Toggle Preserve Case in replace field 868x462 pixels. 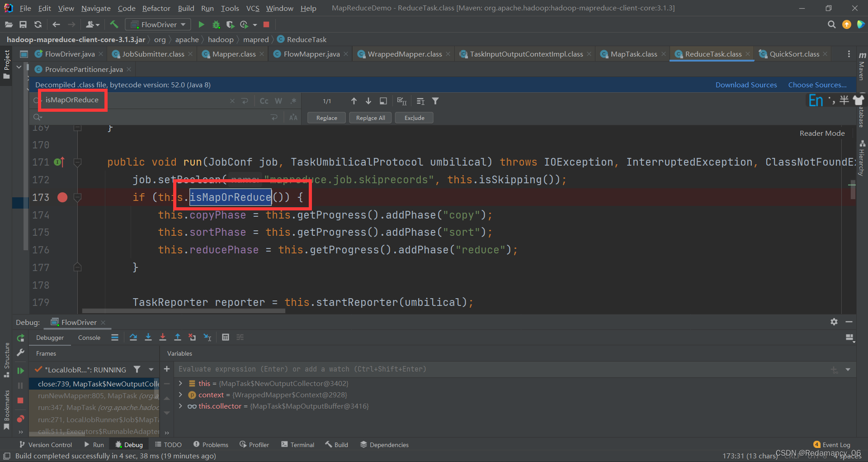(293, 118)
